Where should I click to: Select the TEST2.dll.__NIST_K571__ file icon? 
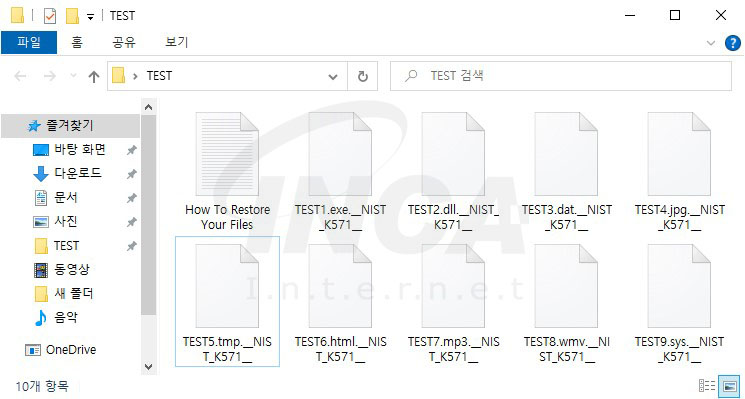(x=453, y=154)
